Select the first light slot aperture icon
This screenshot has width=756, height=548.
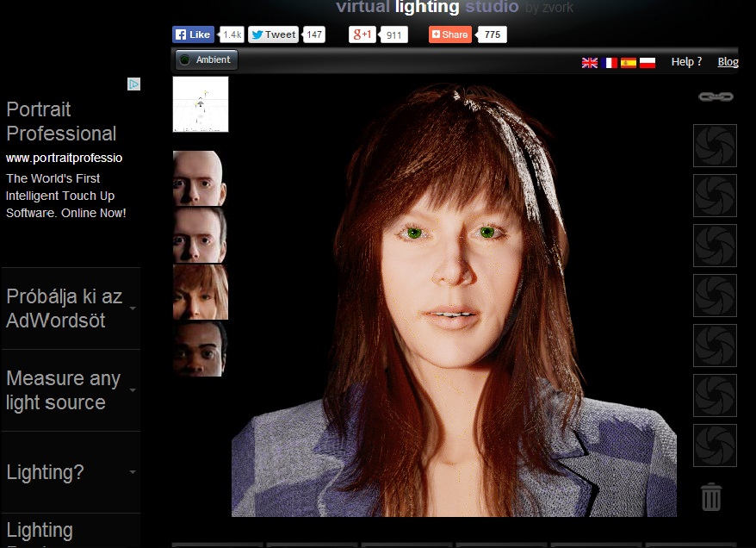click(x=715, y=146)
